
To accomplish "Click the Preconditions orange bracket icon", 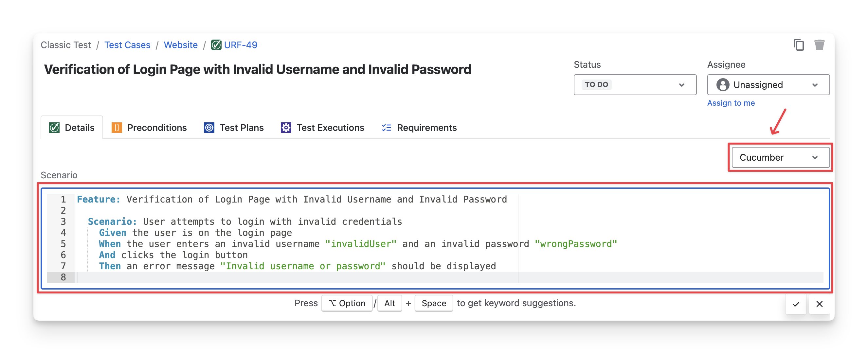I will [x=117, y=128].
